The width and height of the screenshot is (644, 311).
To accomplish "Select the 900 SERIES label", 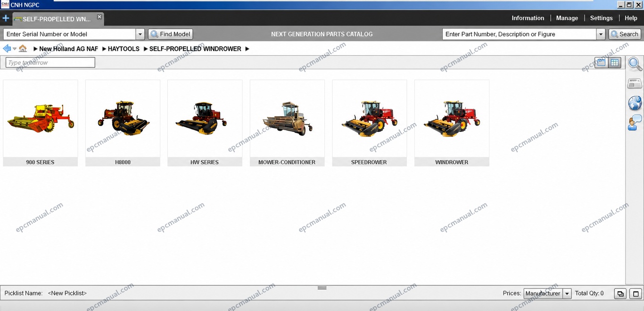I will pyautogui.click(x=40, y=162).
